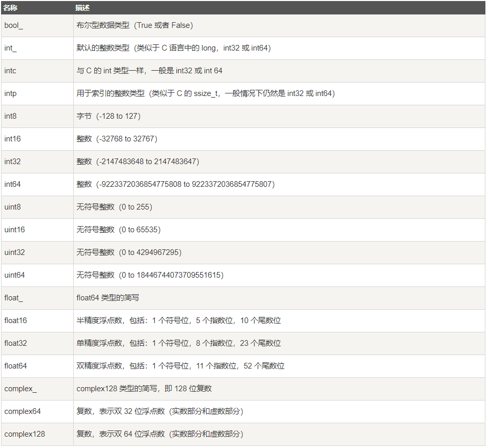Click the 无符号整数 (0 to 4294967295) description
Screen dimensions: 488x448
(129, 253)
